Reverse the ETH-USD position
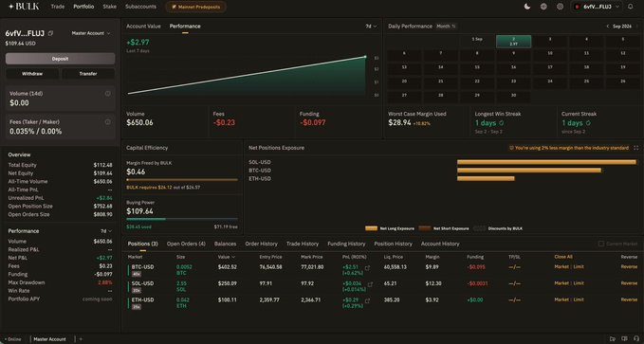The width and height of the screenshot is (644, 344). coord(629,299)
